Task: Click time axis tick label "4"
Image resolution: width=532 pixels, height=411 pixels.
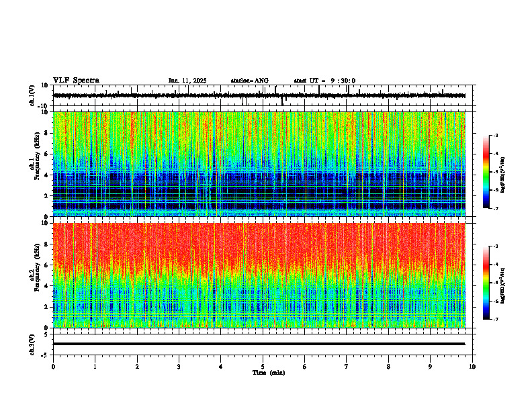Action: click(221, 367)
